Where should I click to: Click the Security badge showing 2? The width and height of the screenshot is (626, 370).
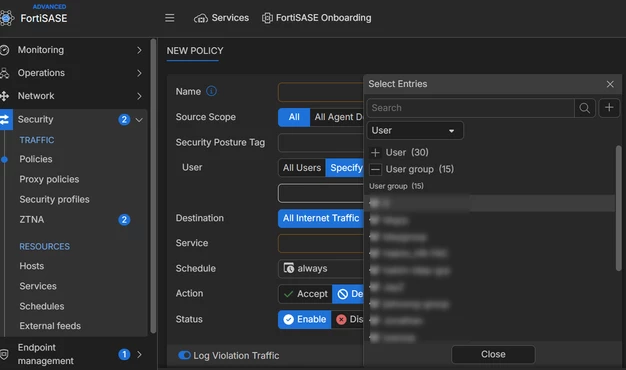(124, 119)
